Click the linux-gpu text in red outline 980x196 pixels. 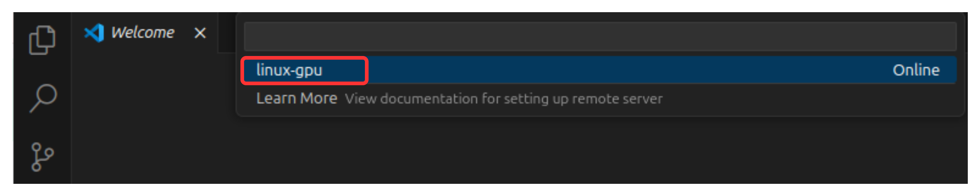(x=289, y=70)
